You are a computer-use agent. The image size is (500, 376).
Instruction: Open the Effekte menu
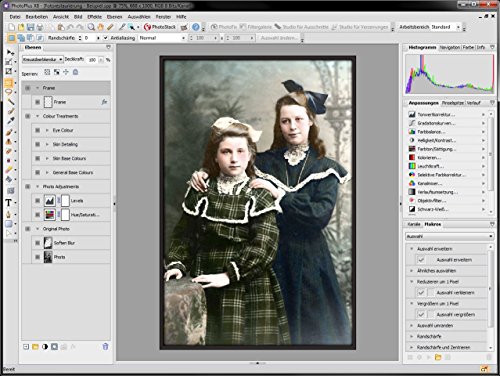click(x=94, y=17)
